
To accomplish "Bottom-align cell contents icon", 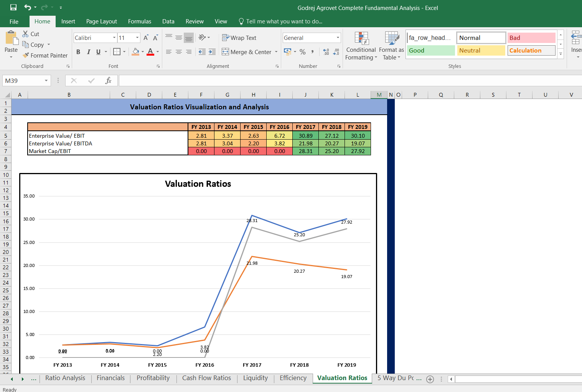I will pyautogui.click(x=189, y=38).
